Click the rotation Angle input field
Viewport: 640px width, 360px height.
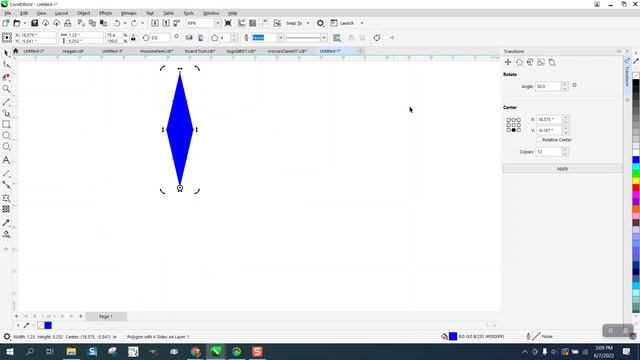pos(548,87)
